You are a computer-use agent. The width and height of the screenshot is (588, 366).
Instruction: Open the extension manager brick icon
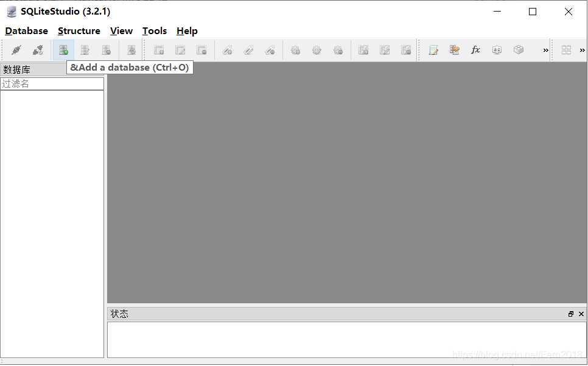tap(519, 50)
